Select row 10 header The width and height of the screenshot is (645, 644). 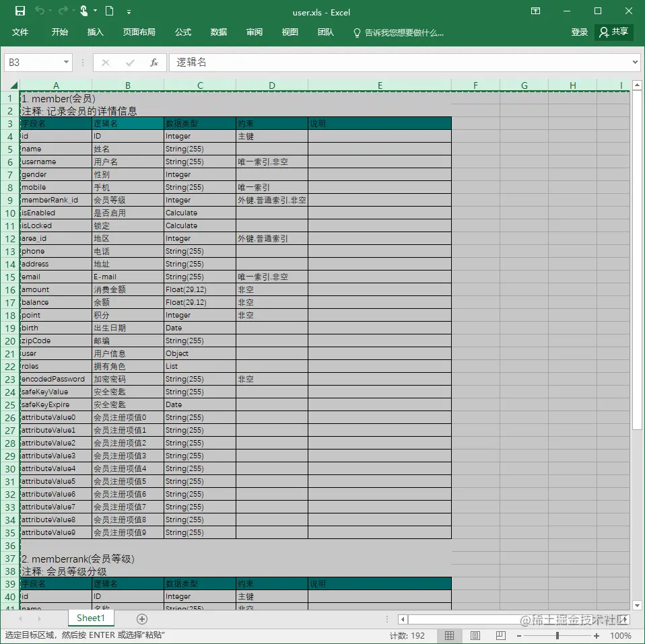[10, 213]
